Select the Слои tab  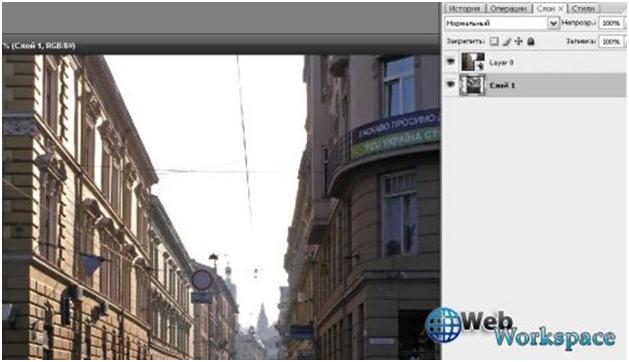pyautogui.click(x=546, y=8)
